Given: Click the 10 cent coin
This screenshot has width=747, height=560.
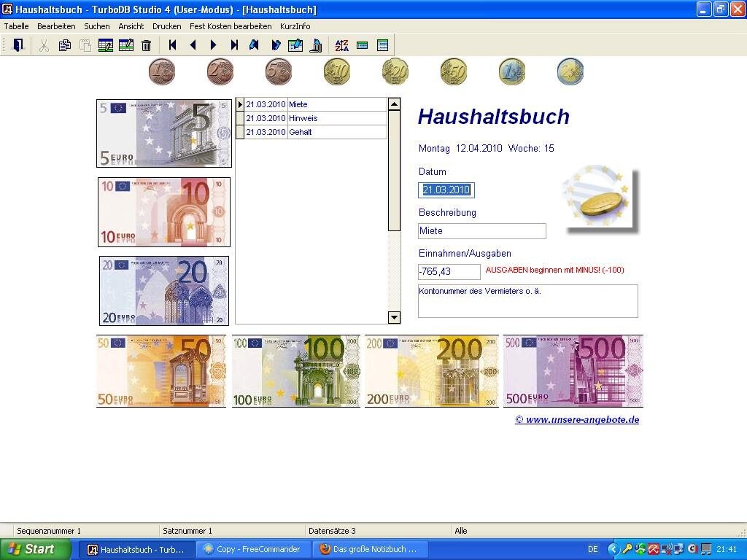Looking at the screenshot, I should [337, 72].
